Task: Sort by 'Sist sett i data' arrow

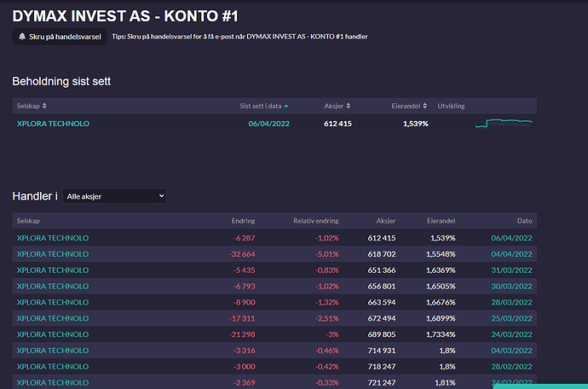Action: (286, 107)
